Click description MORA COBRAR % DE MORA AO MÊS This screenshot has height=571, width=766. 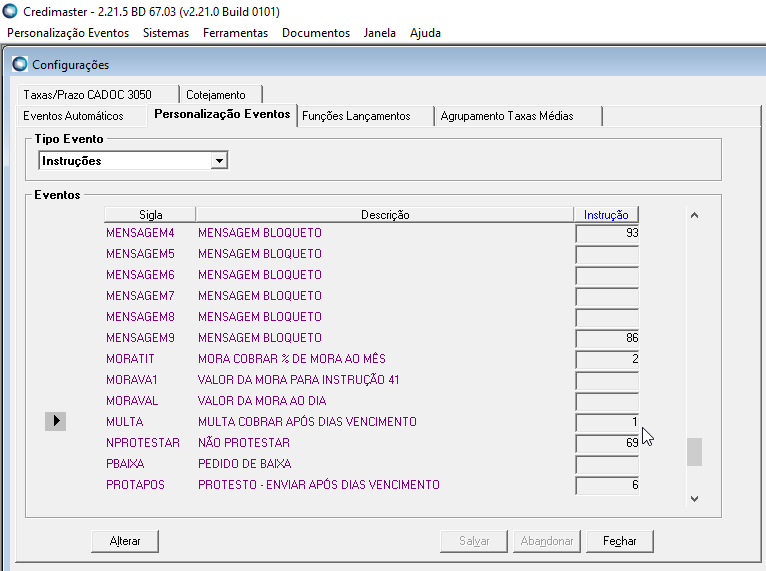pos(292,359)
